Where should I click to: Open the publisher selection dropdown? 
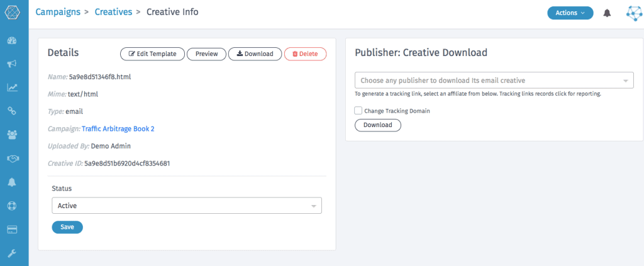(x=494, y=80)
